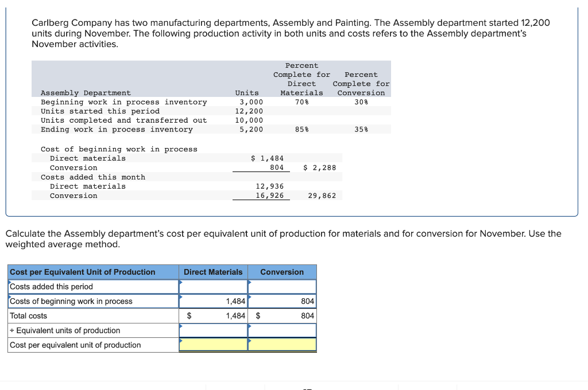Click the 70% direct materials percent
This screenshot has width=588, height=390.
coord(302,102)
